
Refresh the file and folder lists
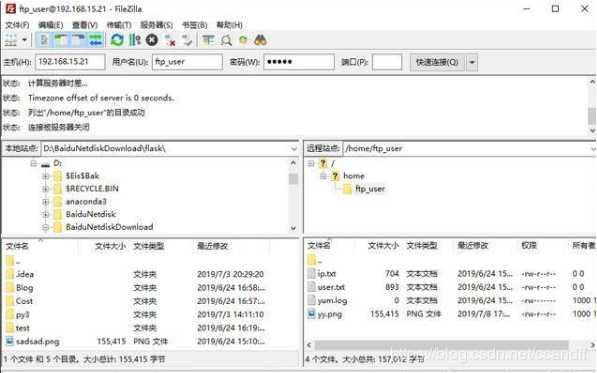pos(117,40)
